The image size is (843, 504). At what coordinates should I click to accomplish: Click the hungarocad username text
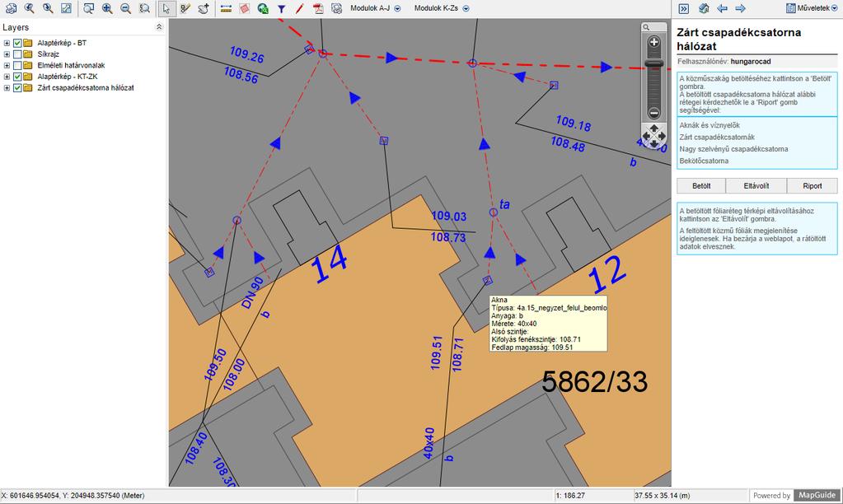coord(751,61)
